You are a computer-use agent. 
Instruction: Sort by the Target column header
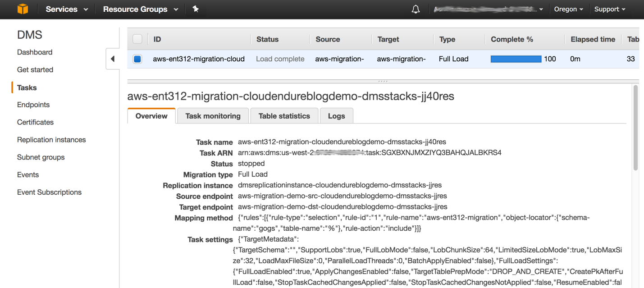point(388,39)
